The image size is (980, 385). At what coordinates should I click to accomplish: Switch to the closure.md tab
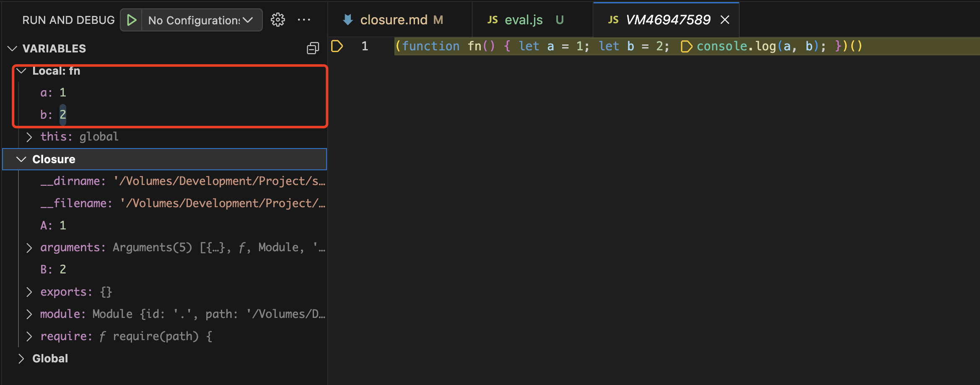tap(400, 20)
